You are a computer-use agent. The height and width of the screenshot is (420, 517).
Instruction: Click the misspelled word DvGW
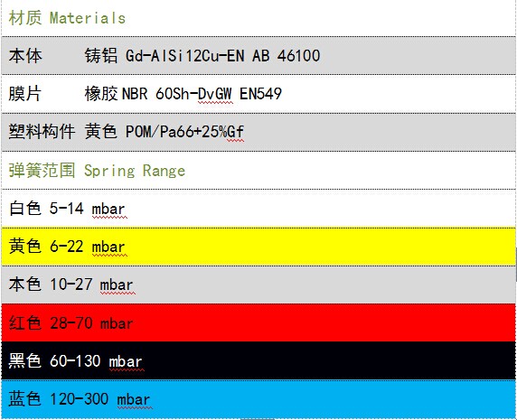coord(215,94)
